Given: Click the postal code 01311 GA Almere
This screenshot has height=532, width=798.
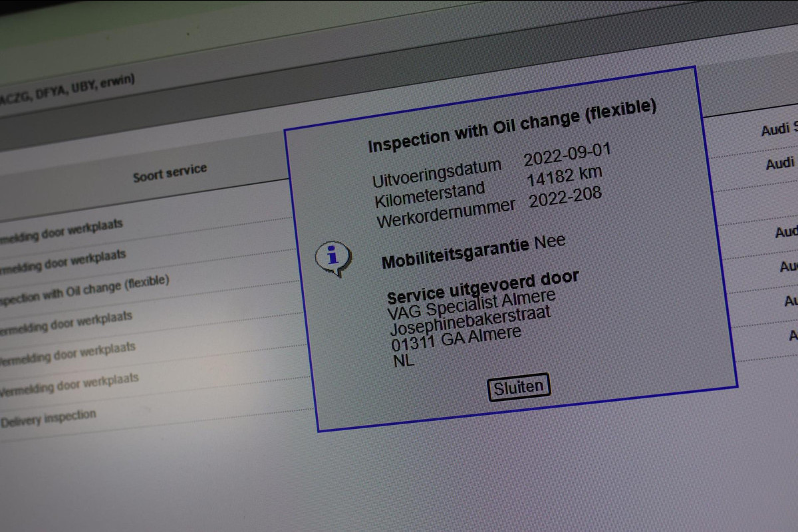Looking at the screenshot, I should (x=456, y=340).
